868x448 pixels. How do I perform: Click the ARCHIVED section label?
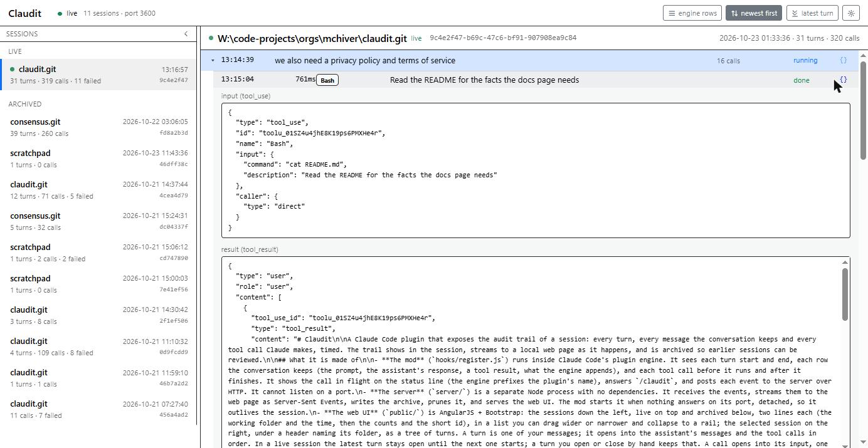[x=25, y=104]
